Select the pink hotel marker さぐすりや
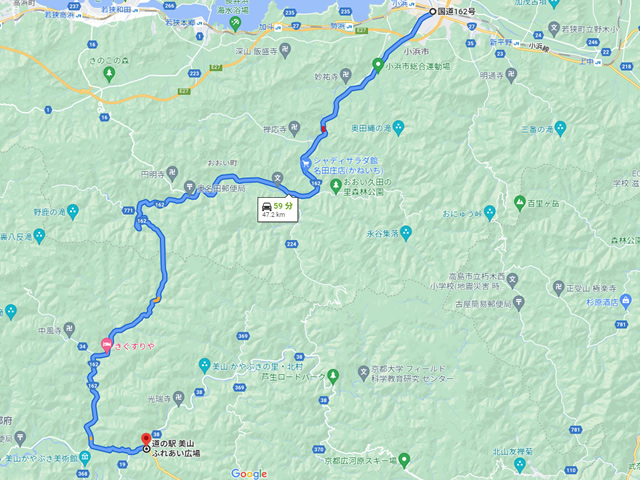640x480 pixels. pos(106,346)
